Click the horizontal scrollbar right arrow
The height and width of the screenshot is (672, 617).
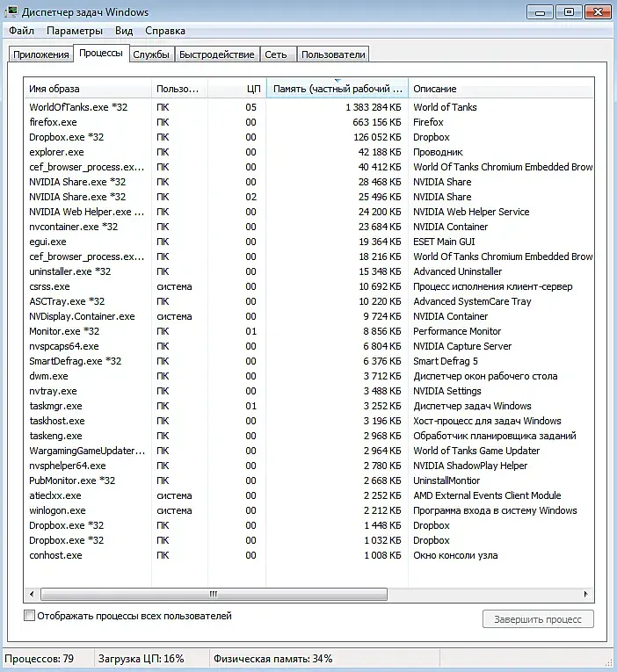click(585, 594)
